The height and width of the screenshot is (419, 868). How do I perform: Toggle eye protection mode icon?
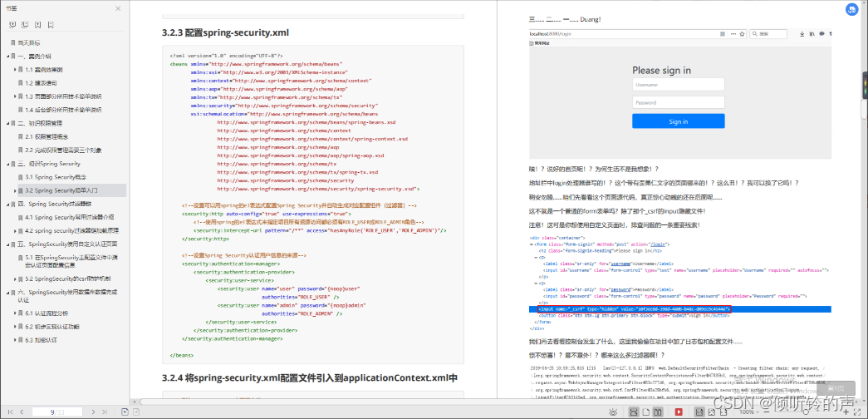pyautogui.click(x=613, y=412)
